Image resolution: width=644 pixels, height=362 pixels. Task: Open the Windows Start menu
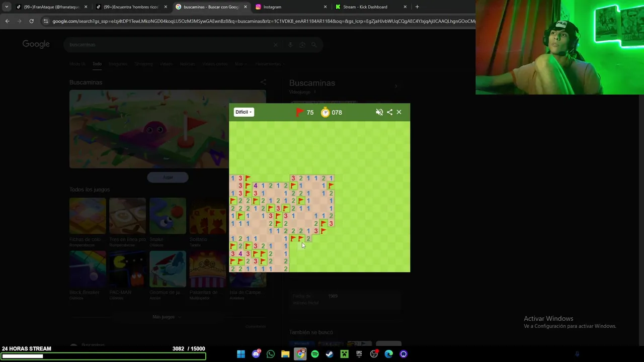tap(241, 354)
